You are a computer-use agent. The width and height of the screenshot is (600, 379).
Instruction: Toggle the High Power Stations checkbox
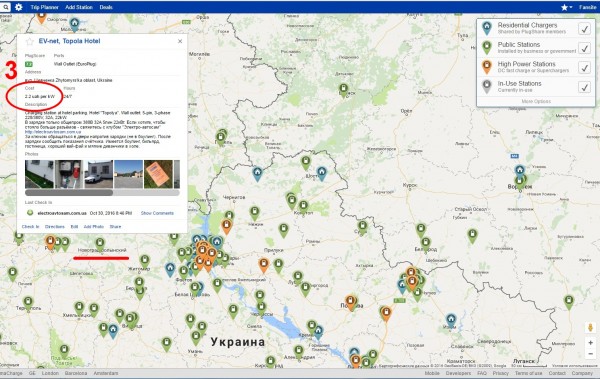tap(584, 68)
